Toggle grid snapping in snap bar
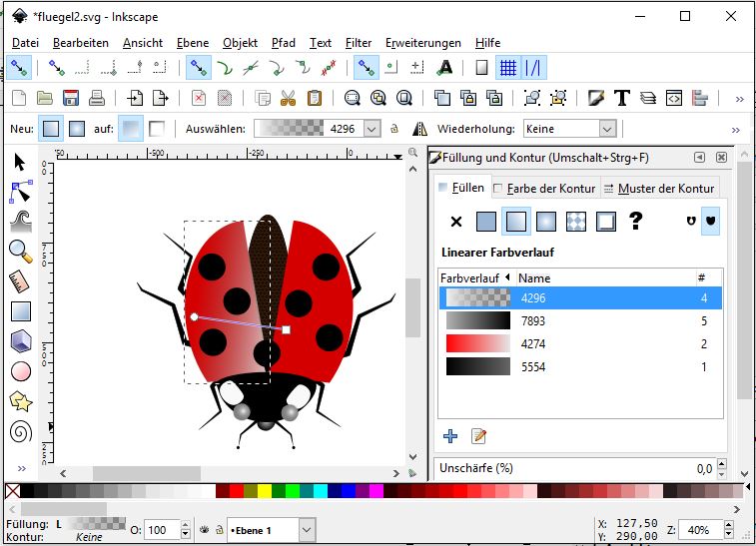Viewport: 756px width, 546px height. [508, 68]
